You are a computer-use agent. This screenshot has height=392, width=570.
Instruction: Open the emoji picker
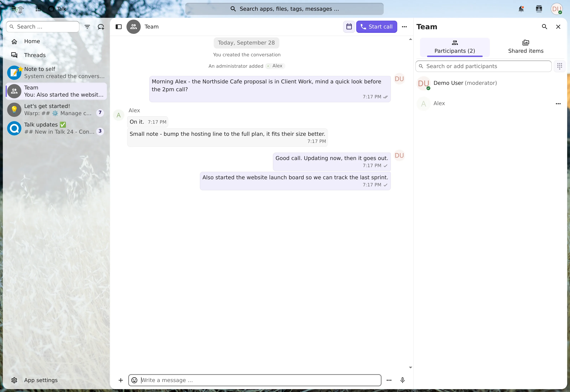[134, 380]
